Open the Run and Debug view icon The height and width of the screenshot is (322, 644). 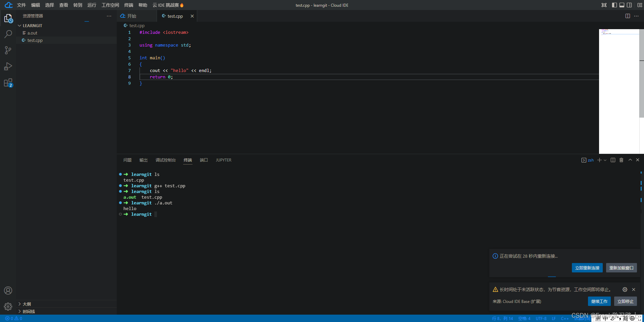8,66
